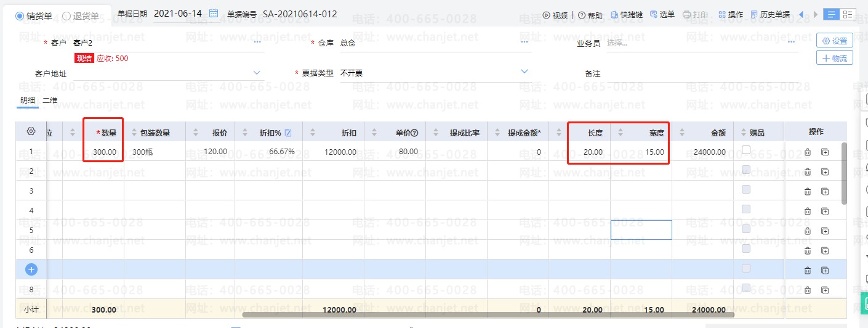Click the table horizontal scrollbar
This screenshot has width=868, height=328.
tap(488, 314)
